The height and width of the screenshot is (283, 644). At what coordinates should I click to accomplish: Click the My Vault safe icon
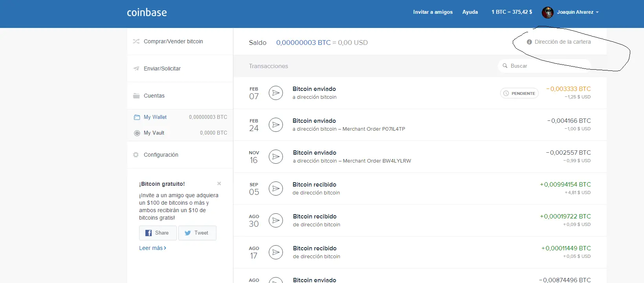(x=137, y=133)
